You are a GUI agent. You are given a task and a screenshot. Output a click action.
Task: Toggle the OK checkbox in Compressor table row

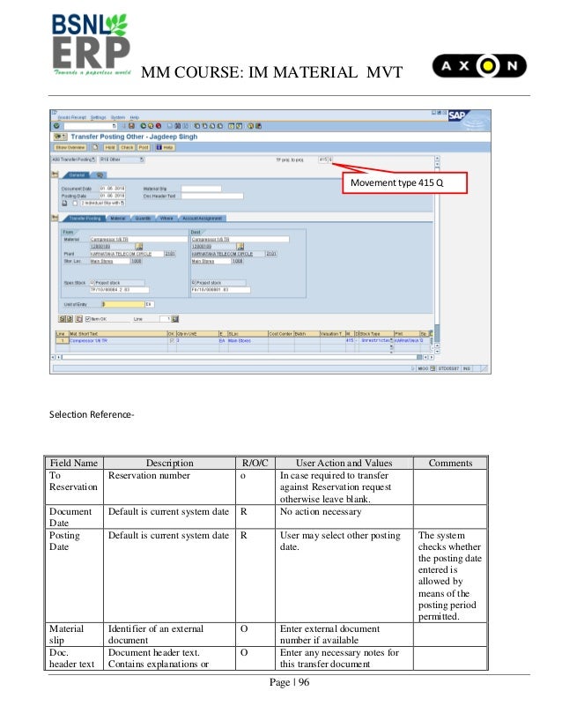[x=172, y=341]
